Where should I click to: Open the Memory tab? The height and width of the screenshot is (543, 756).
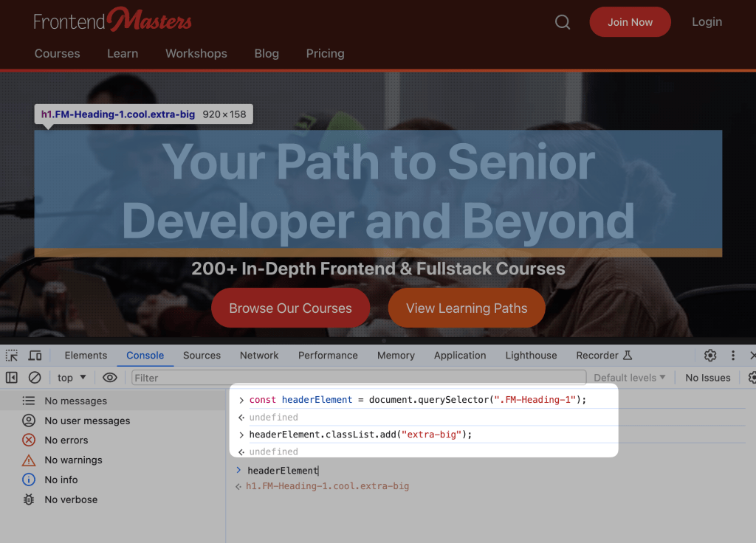[x=396, y=356]
